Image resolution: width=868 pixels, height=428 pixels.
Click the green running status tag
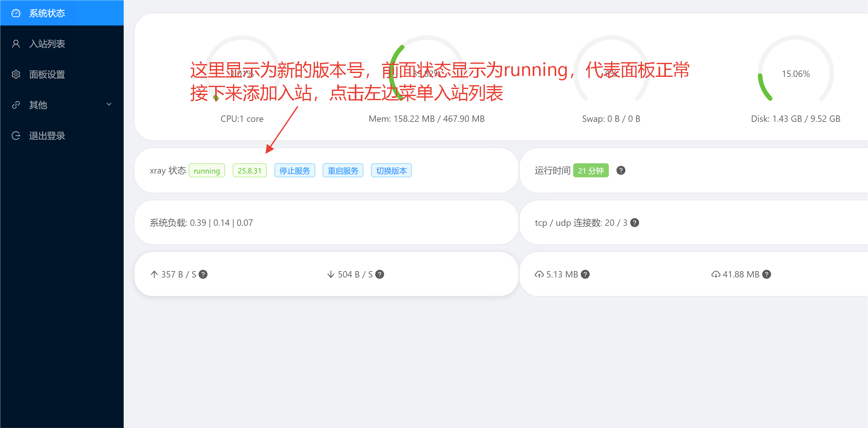click(x=207, y=171)
